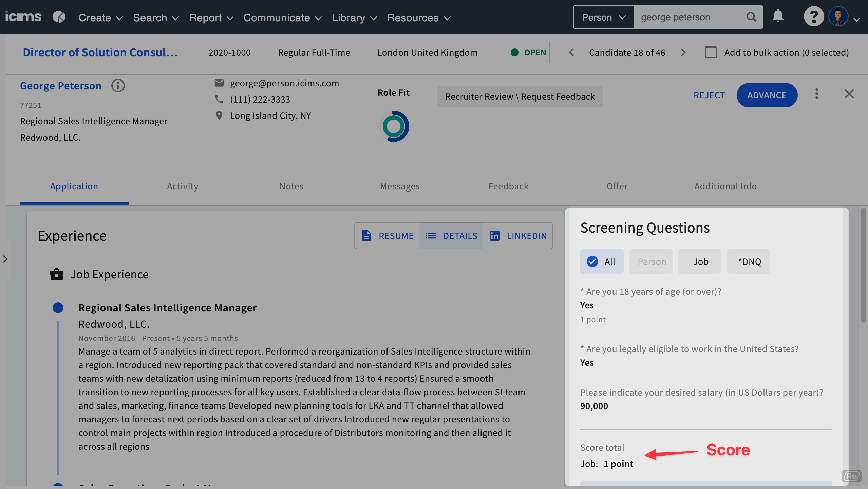Click the location pin icon
Image resolution: width=868 pixels, height=489 pixels.
tap(219, 115)
